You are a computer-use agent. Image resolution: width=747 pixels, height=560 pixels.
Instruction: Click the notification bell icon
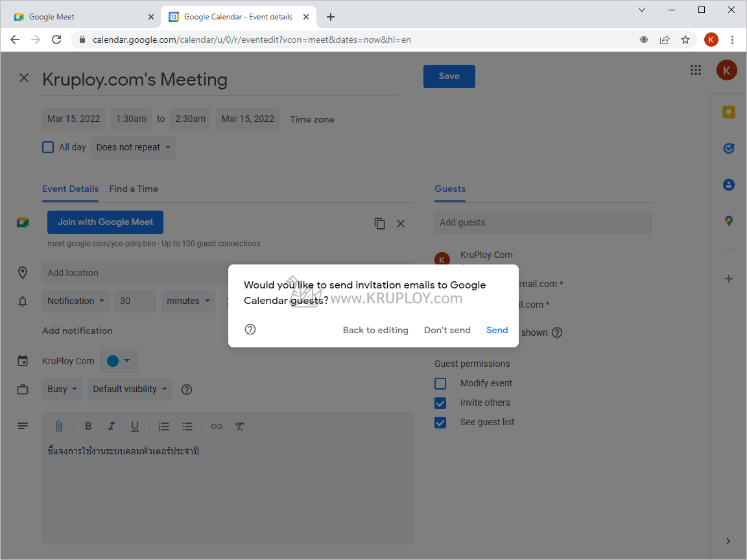click(23, 301)
